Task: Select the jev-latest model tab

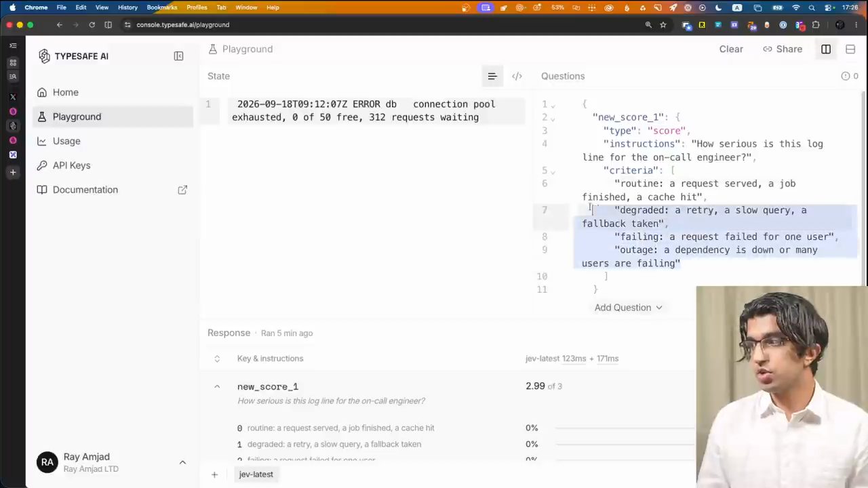Action: pyautogui.click(x=256, y=474)
